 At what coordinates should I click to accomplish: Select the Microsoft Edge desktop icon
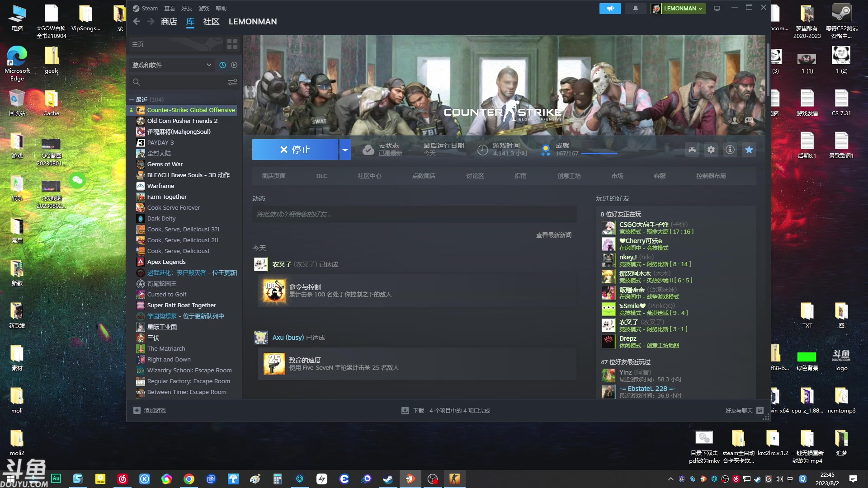(x=17, y=63)
